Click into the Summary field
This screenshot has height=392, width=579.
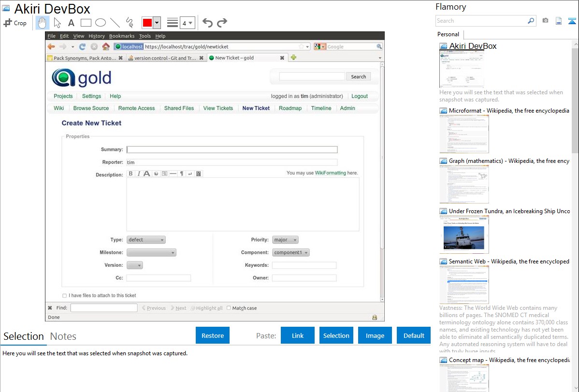tap(232, 149)
